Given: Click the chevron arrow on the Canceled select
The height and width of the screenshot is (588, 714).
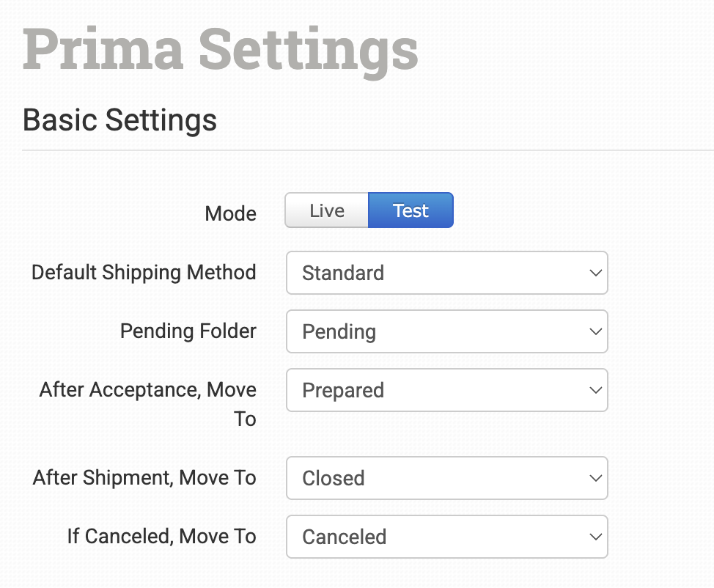Looking at the screenshot, I should (x=595, y=537).
